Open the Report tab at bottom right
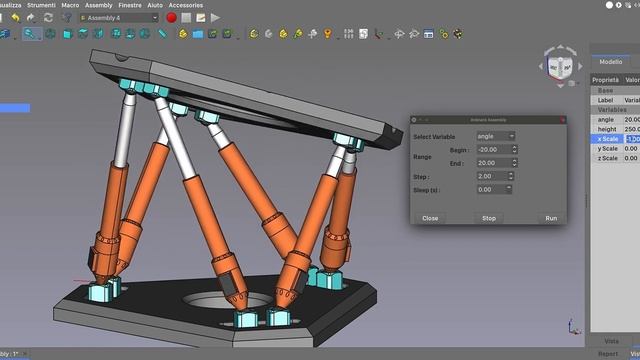Image resolution: width=640 pixels, height=360 pixels. click(608, 354)
